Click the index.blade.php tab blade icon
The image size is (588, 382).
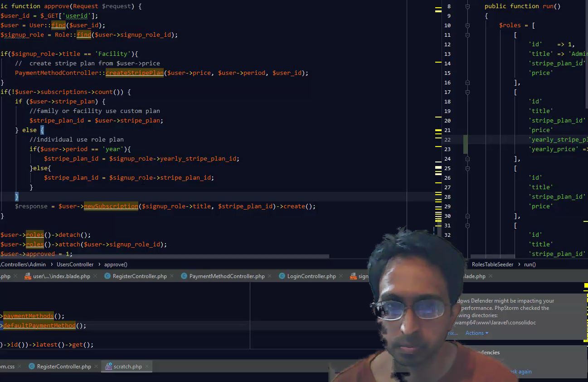(x=28, y=276)
